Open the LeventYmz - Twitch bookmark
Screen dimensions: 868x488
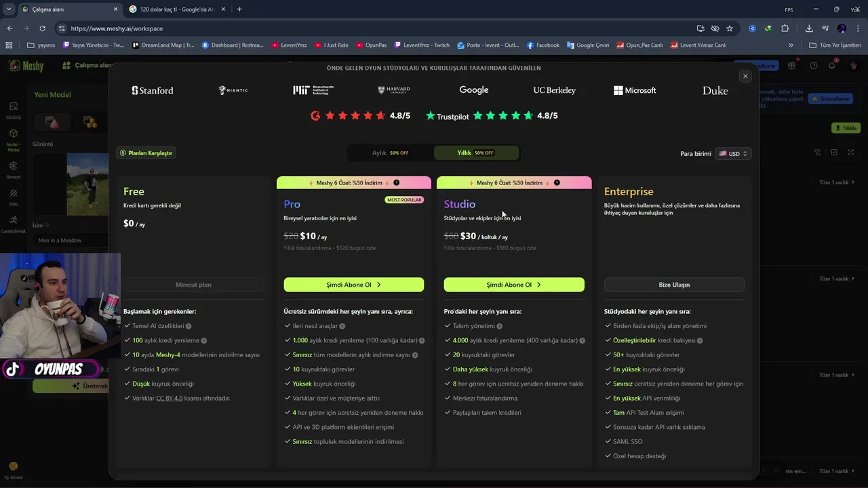[x=421, y=45]
